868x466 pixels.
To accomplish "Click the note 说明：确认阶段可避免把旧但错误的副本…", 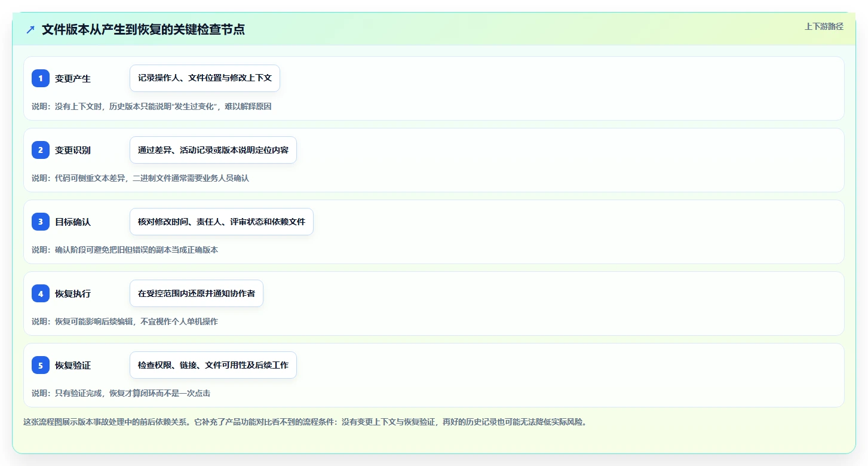I will pos(125,250).
